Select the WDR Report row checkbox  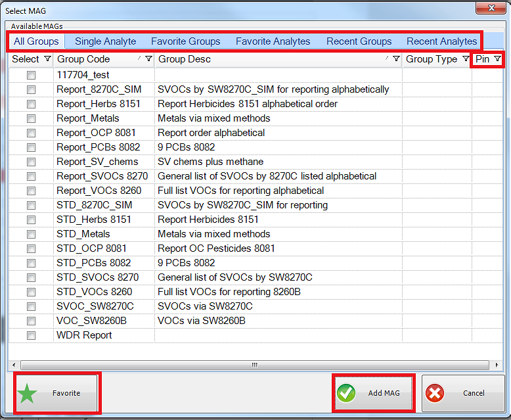(x=31, y=335)
